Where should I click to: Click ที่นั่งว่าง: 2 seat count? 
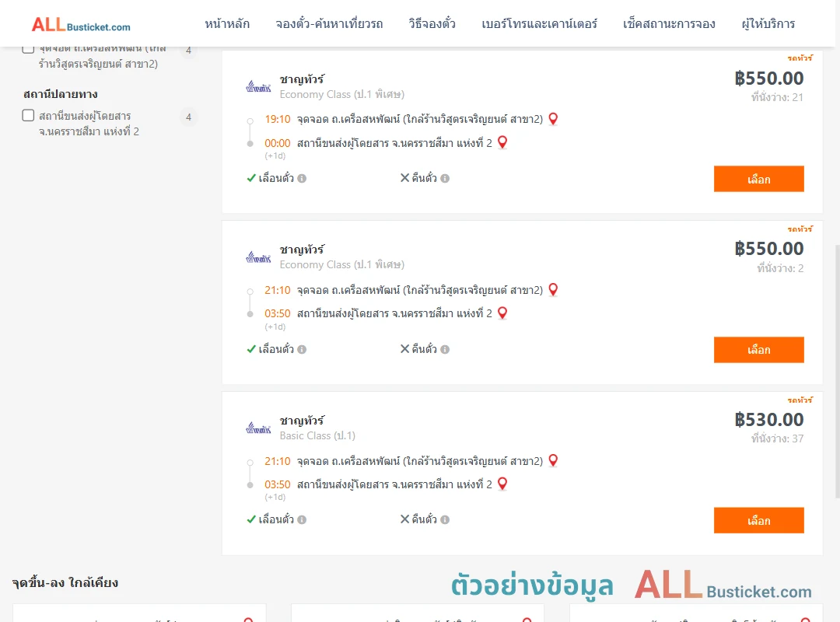[780, 268]
